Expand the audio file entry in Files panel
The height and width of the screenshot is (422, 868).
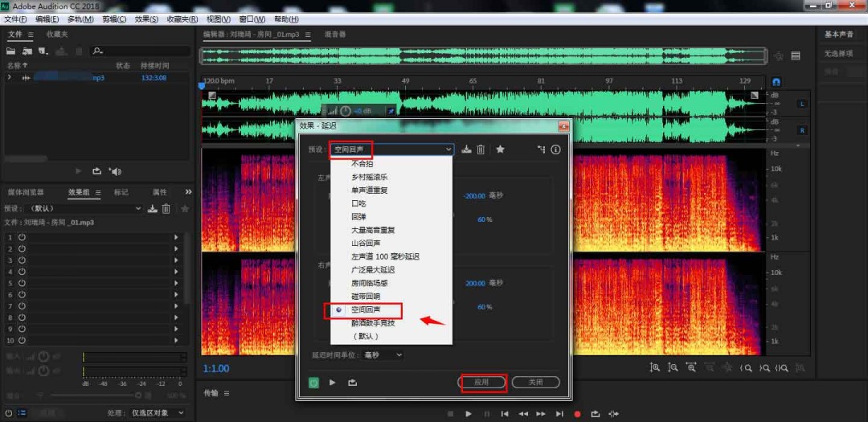[10, 78]
